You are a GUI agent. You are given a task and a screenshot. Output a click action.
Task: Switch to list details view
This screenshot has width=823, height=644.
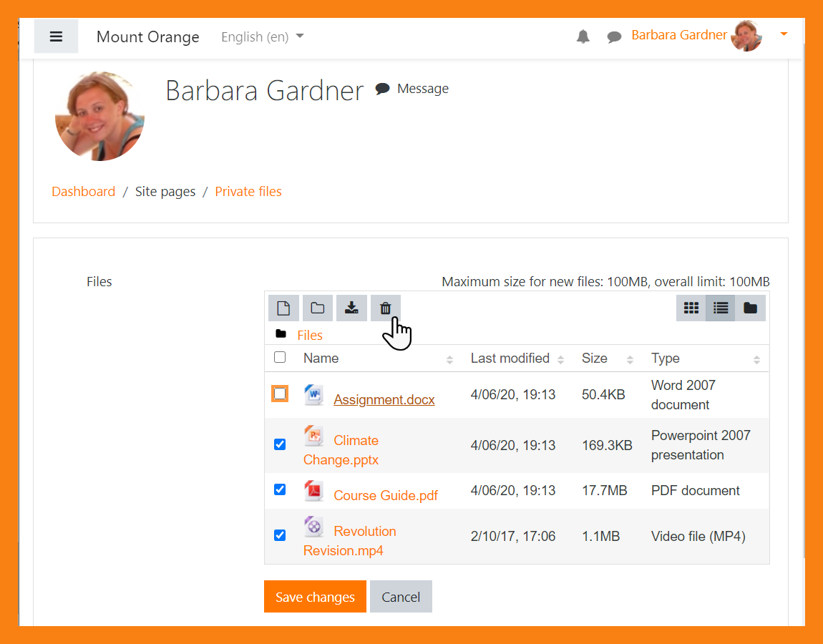pos(721,308)
